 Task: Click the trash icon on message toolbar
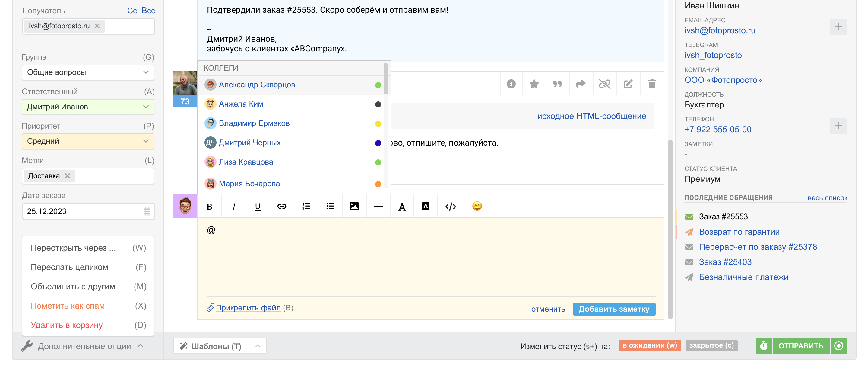click(x=651, y=84)
